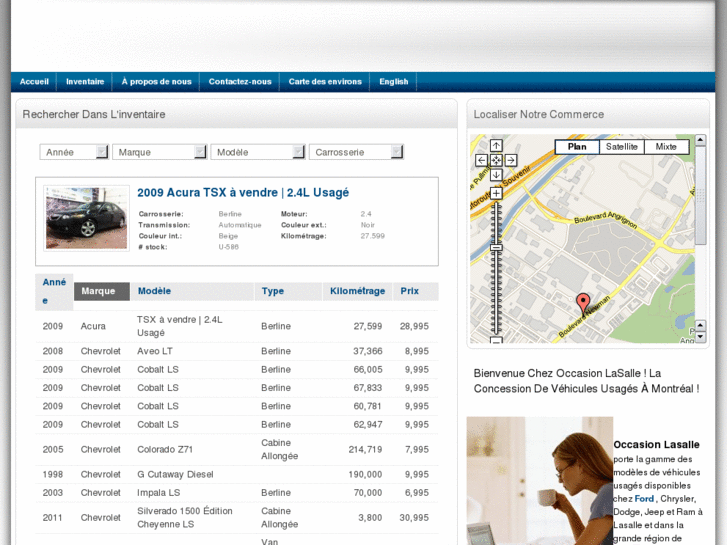Click map panel scrollbar bottom arrow
The image size is (727, 545).
(700, 337)
